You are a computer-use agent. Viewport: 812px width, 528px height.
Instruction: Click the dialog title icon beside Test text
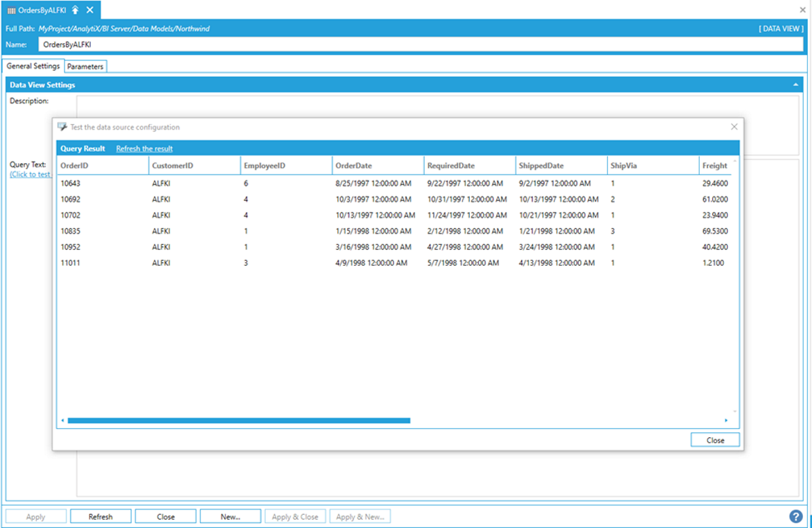(x=62, y=127)
